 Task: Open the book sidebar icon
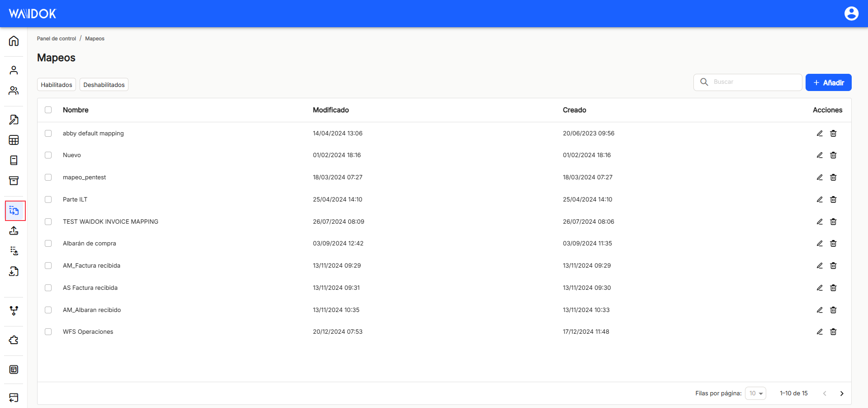coord(14,160)
